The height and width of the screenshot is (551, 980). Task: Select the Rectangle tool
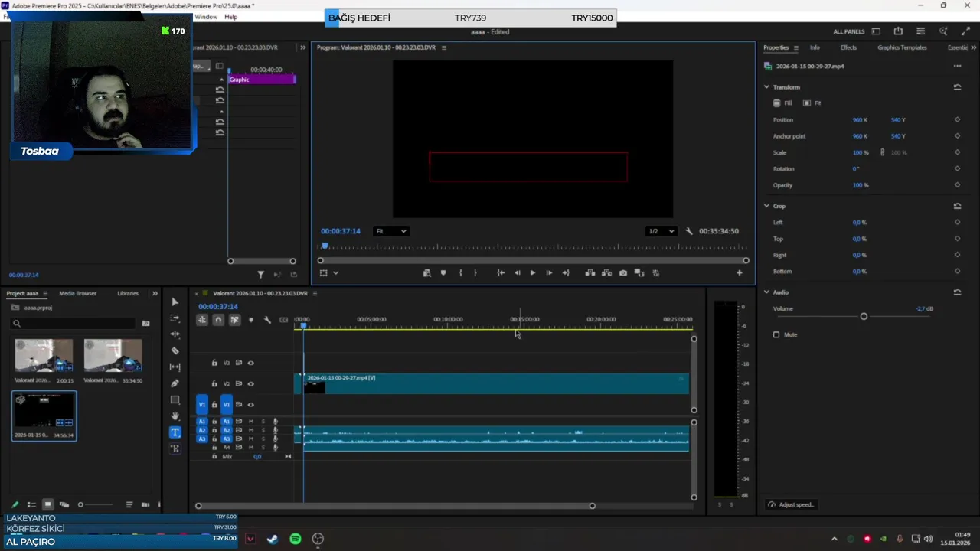pyautogui.click(x=175, y=399)
